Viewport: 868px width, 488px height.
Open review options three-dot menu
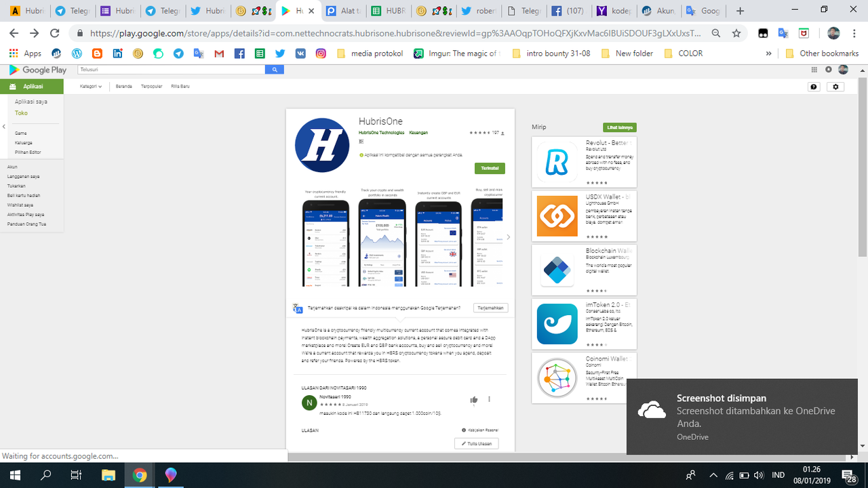[x=489, y=399]
